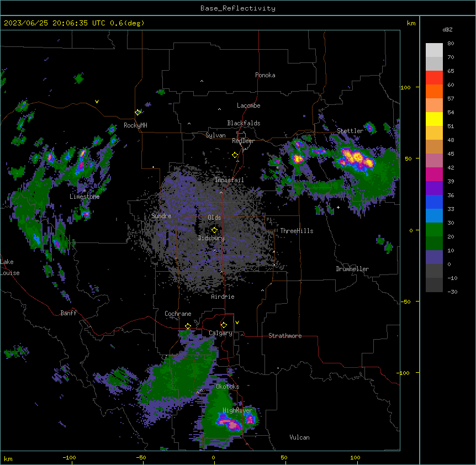Click the Blackfalds city label
Screen dimensions: 476x465
[x=244, y=123]
